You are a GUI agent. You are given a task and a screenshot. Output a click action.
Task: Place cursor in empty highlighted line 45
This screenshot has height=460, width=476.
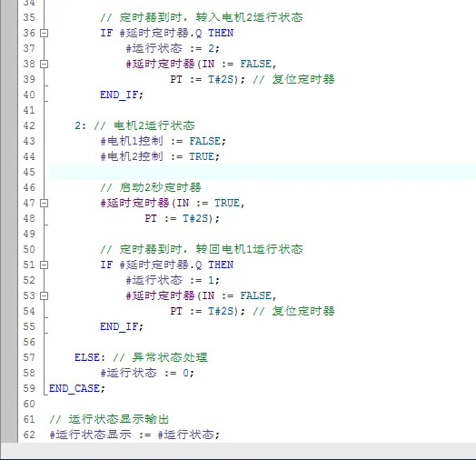(x=263, y=172)
